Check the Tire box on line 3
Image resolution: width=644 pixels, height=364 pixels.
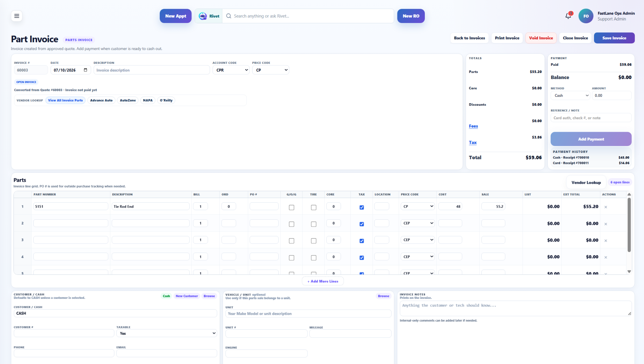(x=314, y=241)
